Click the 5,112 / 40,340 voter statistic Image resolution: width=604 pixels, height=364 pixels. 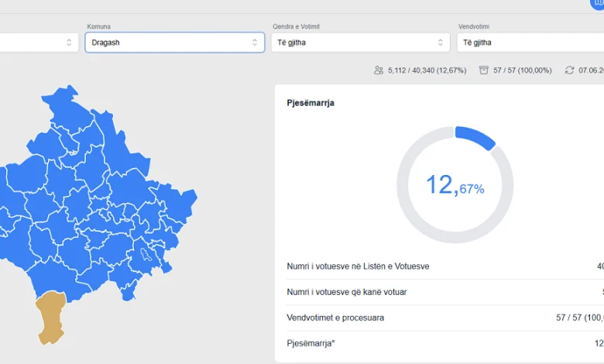(x=427, y=70)
